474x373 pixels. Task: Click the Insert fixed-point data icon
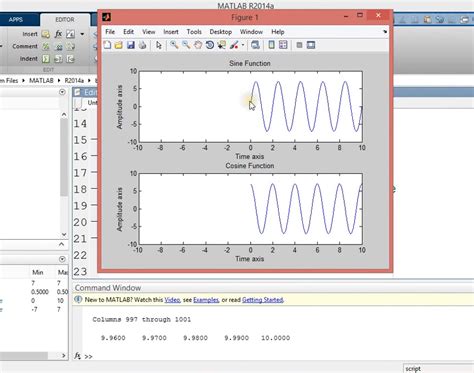pos(70,34)
